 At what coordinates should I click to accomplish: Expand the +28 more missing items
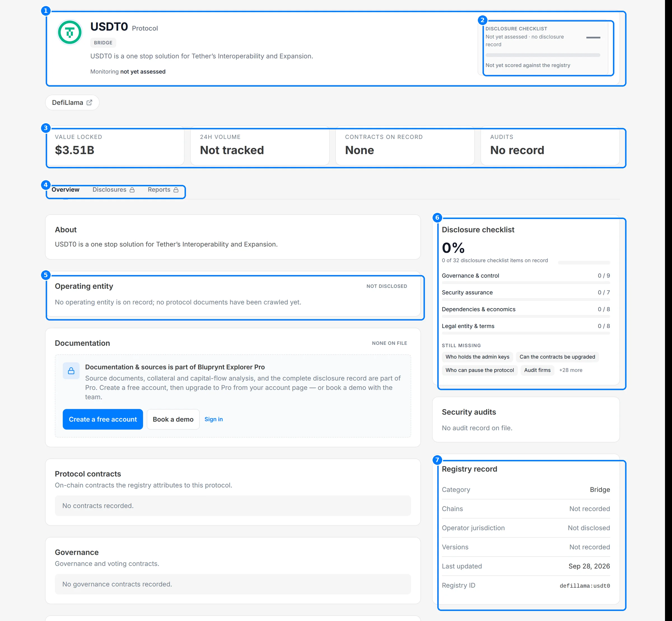(x=571, y=370)
